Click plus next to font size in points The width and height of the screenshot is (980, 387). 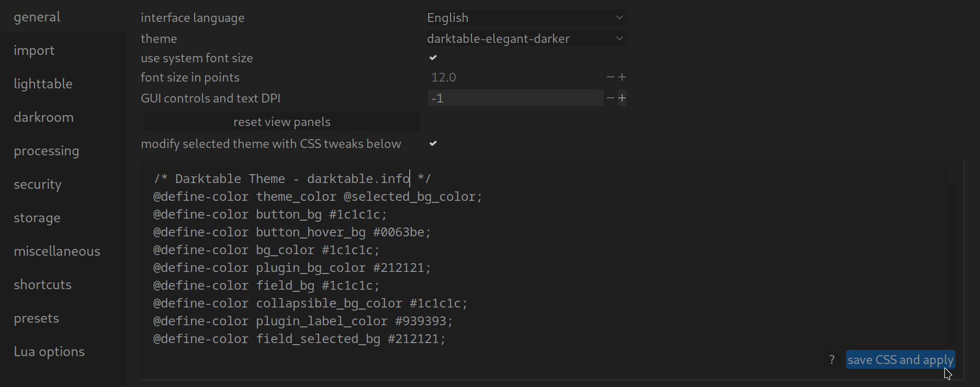pos(622,77)
